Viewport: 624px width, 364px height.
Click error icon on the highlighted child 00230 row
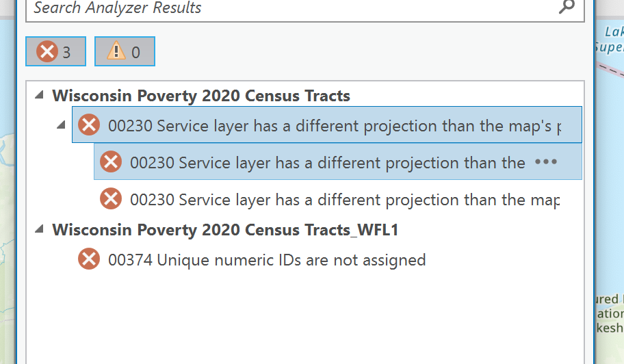click(110, 162)
